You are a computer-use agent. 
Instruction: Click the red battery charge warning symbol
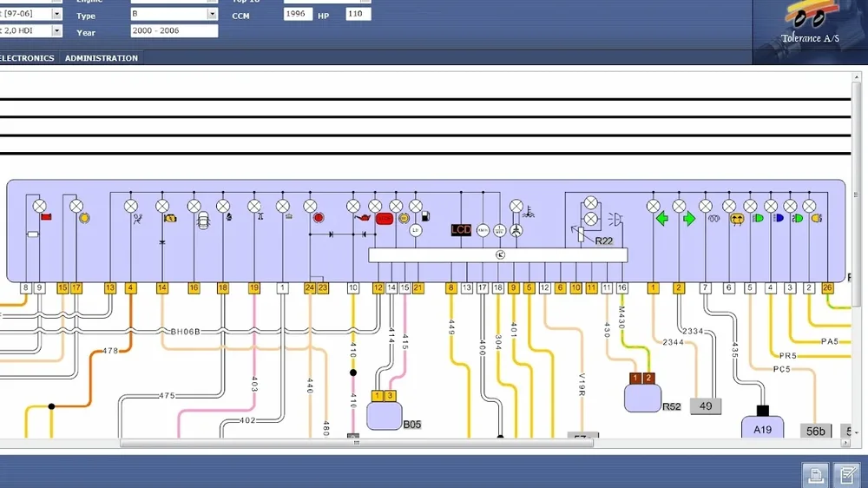(47, 216)
